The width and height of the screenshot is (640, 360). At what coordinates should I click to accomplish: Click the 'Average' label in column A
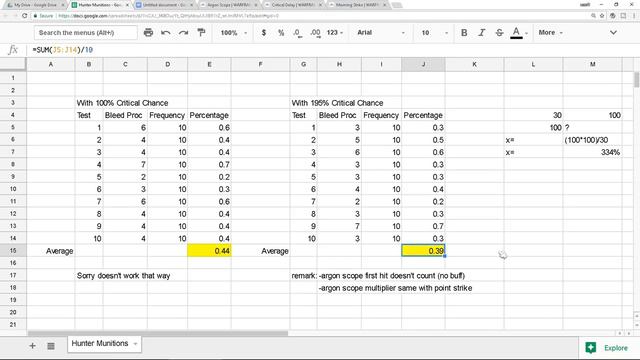[59, 251]
